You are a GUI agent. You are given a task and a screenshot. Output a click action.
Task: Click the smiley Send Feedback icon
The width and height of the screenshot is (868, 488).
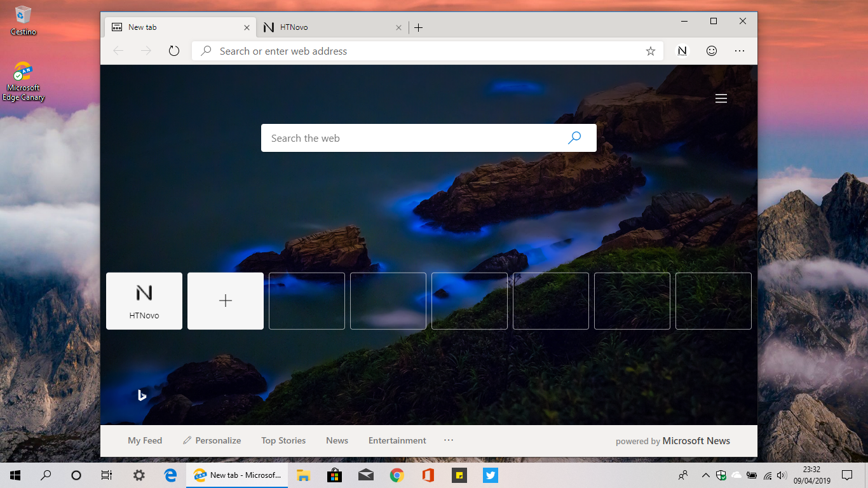[x=711, y=51]
